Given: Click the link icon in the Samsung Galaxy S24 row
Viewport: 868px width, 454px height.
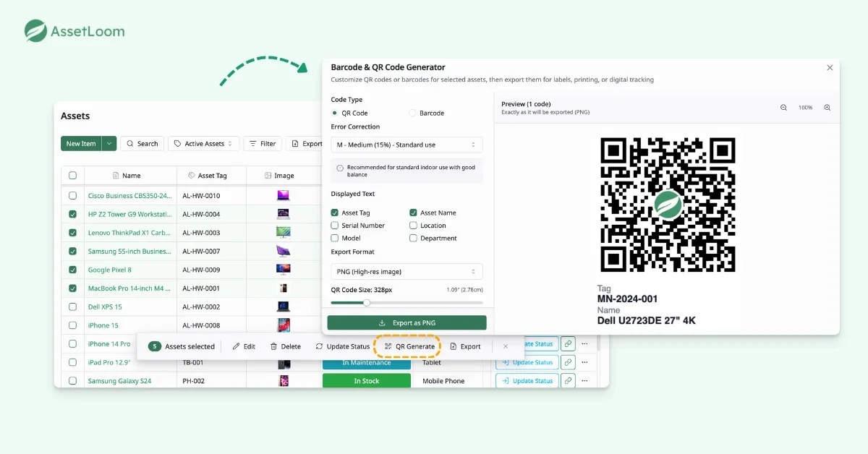Looking at the screenshot, I should [x=569, y=381].
